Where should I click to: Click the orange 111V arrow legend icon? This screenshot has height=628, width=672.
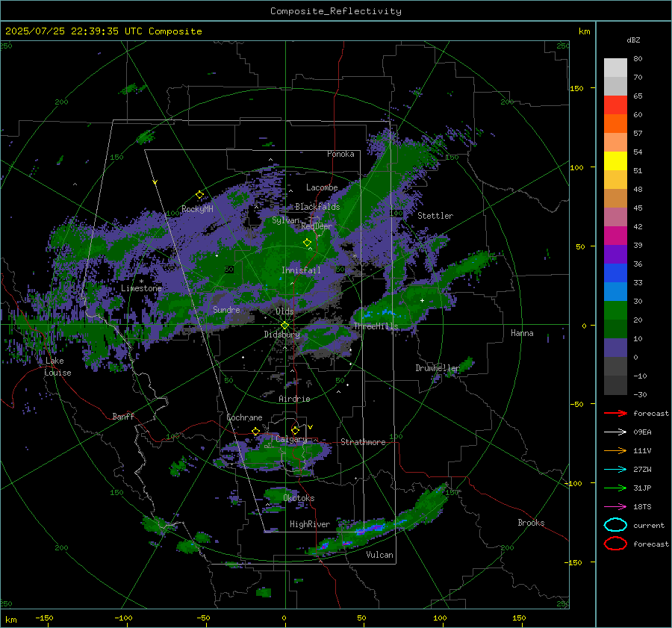(x=615, y=450)
